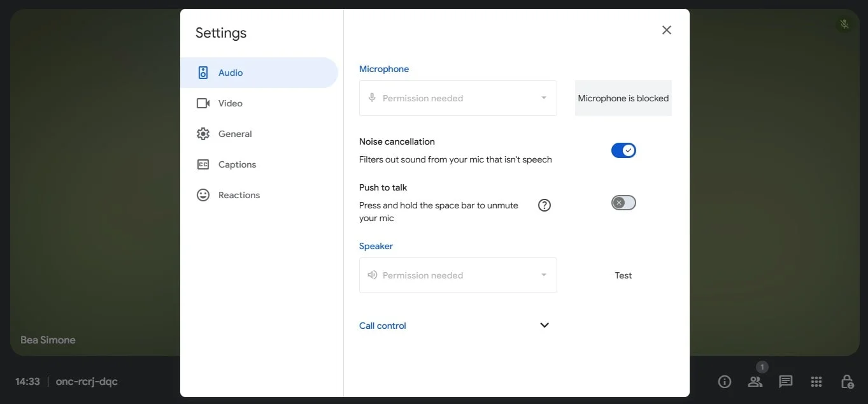The width and height of the screenshot is (868, 404).
Task: Click the Microphone section heading
Action: (x=384, y=69)
